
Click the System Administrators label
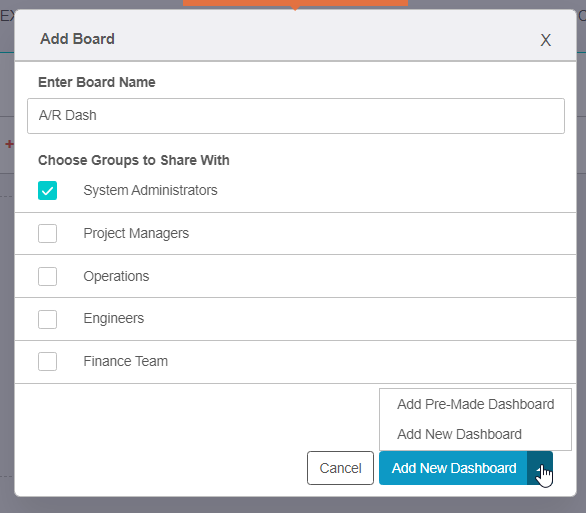click(x=150, y=190)
